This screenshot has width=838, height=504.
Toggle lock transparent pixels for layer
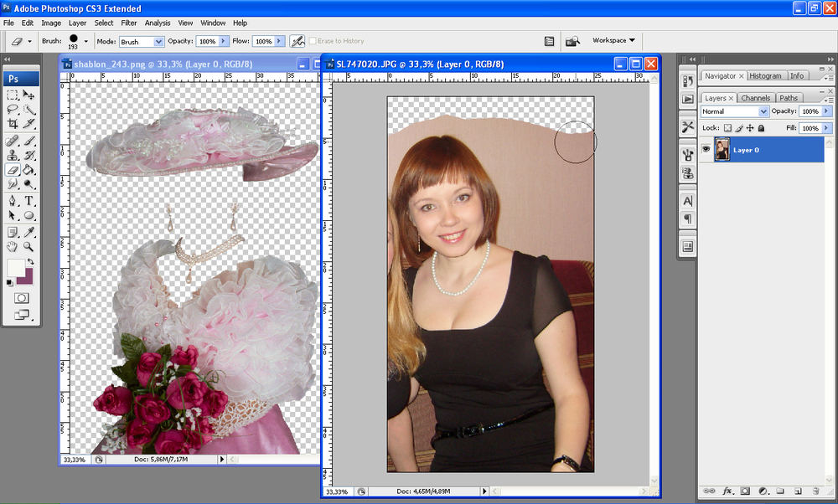(727, 128)
